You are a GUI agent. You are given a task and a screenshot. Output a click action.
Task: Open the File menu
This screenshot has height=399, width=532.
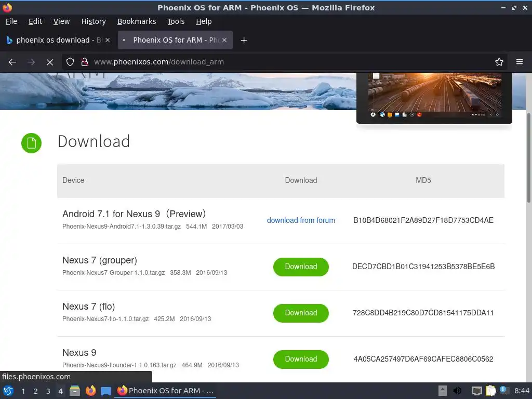click(11, 21)
